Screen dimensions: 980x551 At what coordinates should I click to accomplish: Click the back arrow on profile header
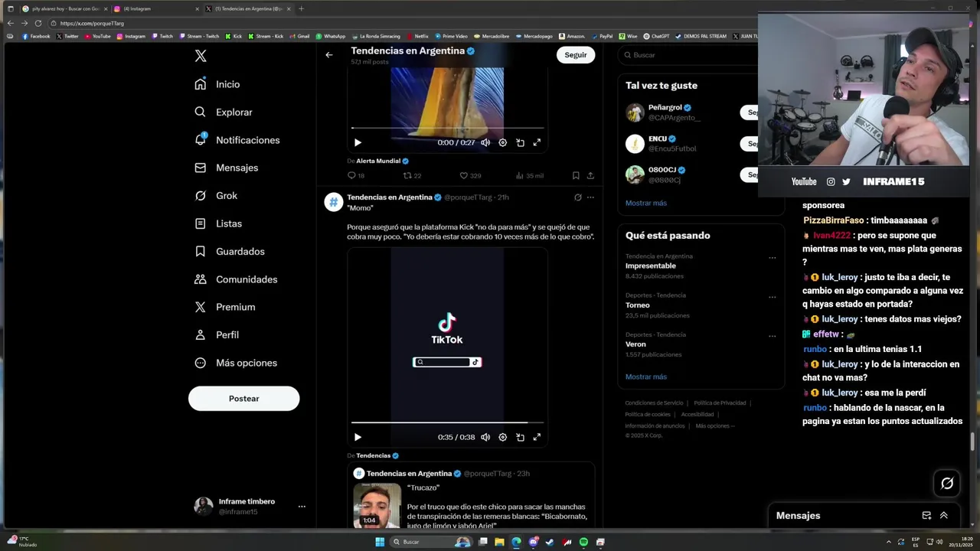pyautogui.click(x=329, y=55)
